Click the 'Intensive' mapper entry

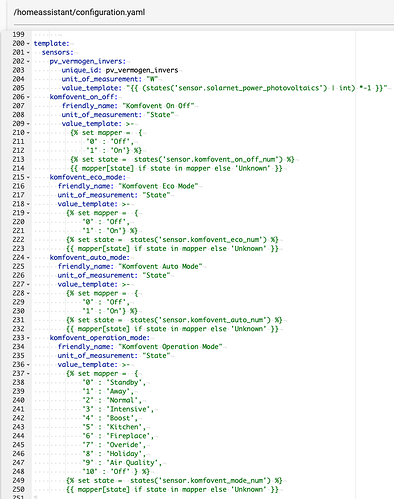(118, 409)
